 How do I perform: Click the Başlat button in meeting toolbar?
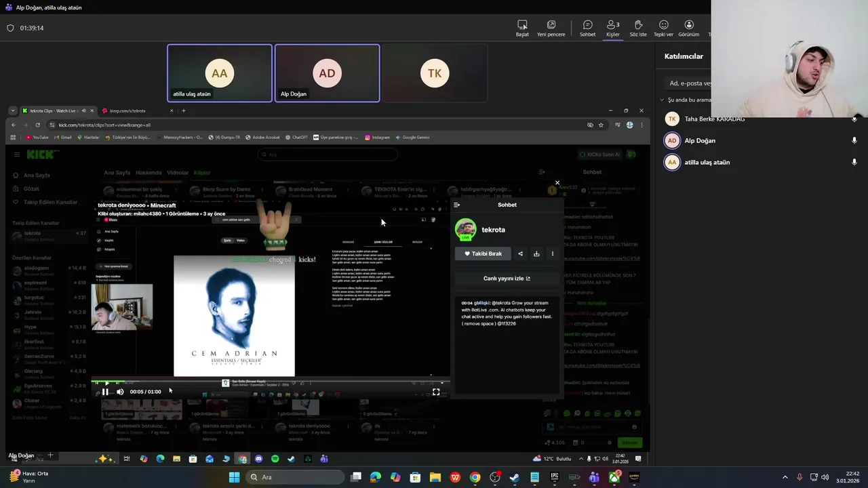click(x=522, y=28)
